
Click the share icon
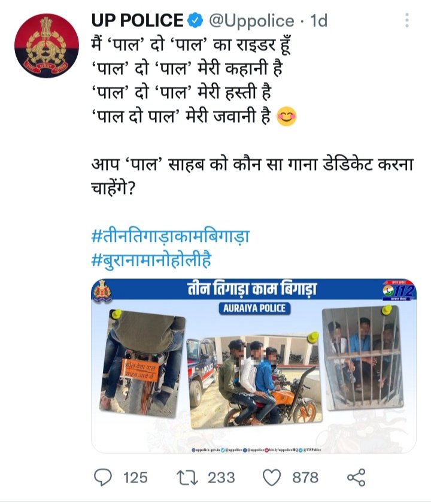pos(356,477)
